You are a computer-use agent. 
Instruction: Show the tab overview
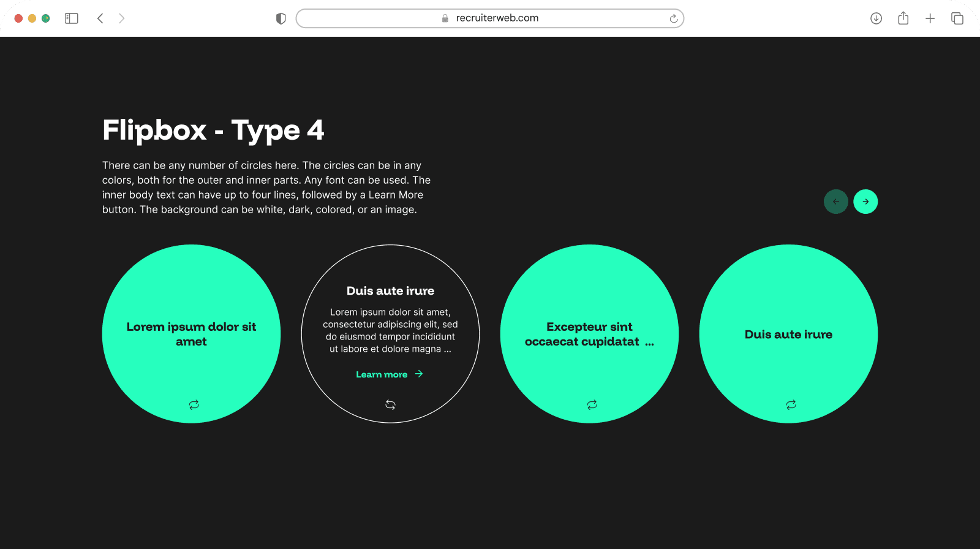coord(957,18)
